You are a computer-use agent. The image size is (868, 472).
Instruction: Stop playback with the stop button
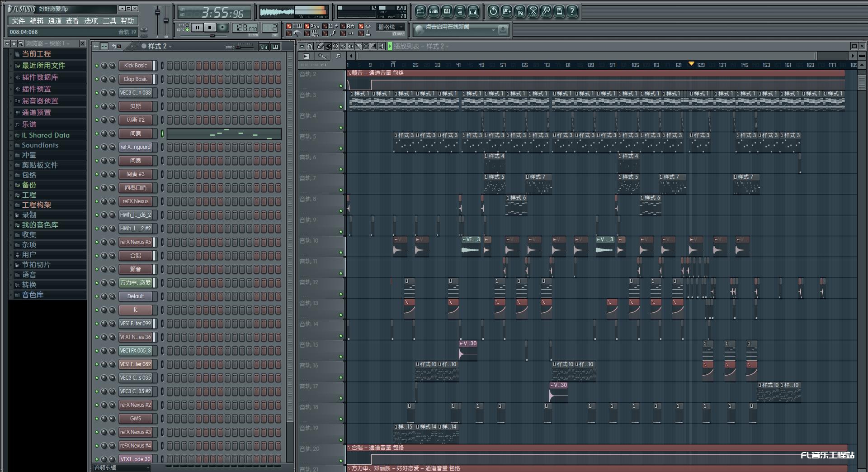coord(210,28)
